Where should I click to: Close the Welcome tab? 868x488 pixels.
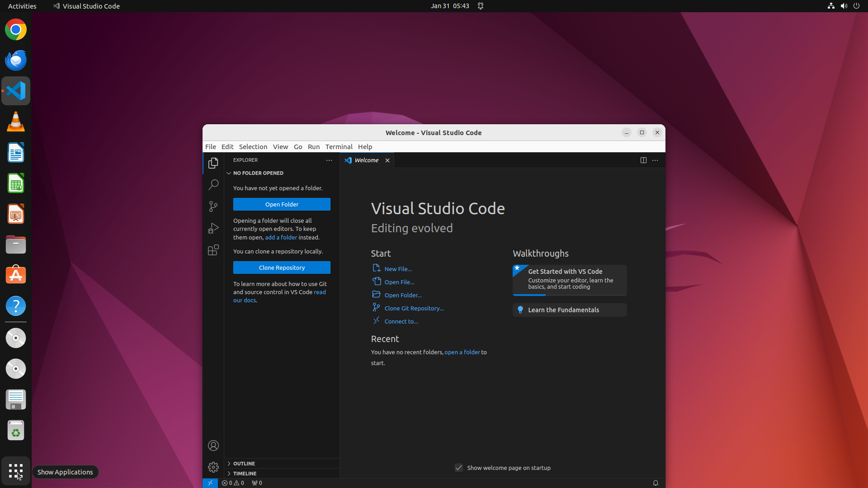click(x=387, y=160)
